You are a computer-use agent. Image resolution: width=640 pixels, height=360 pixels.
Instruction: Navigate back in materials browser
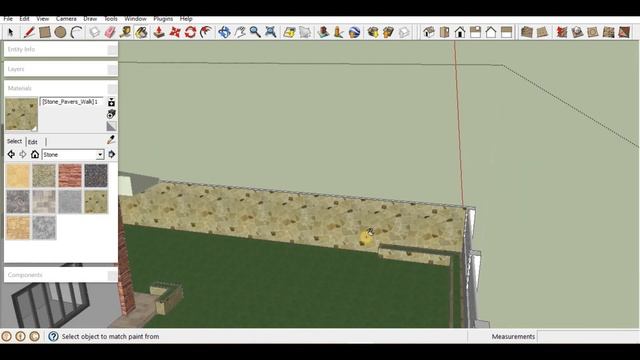pyautogui.click(x=11, y=154)
